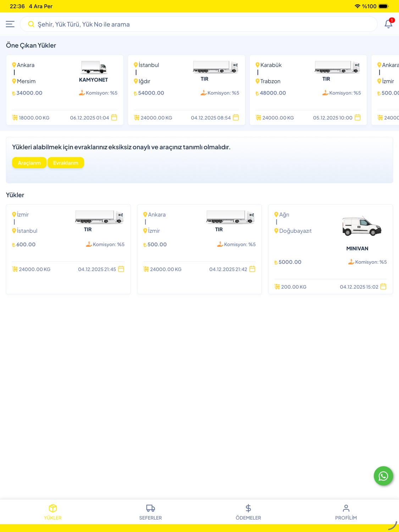The image size is (399, 532).
Task: Switch to PROFİLİM tab
Action: point(346,512)
